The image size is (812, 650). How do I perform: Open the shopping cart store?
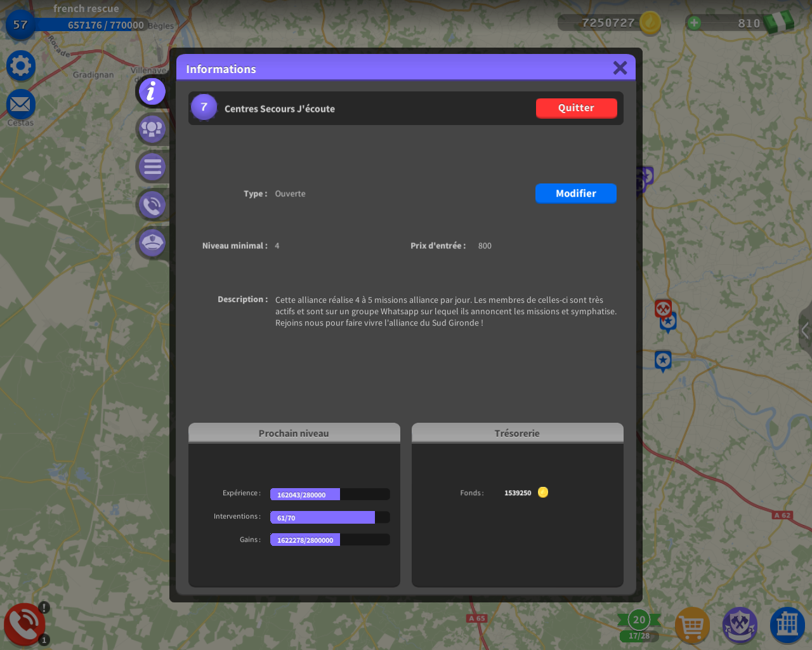click(x=692, y=625)
